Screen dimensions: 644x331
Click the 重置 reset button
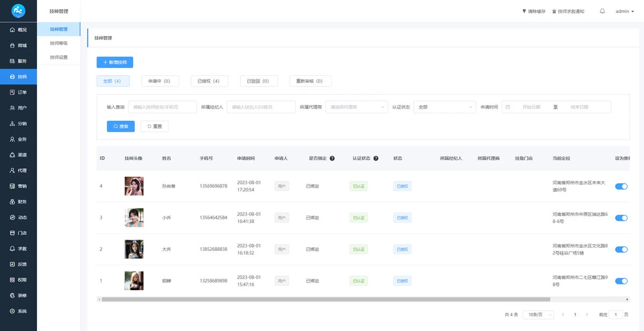(155, 126)
